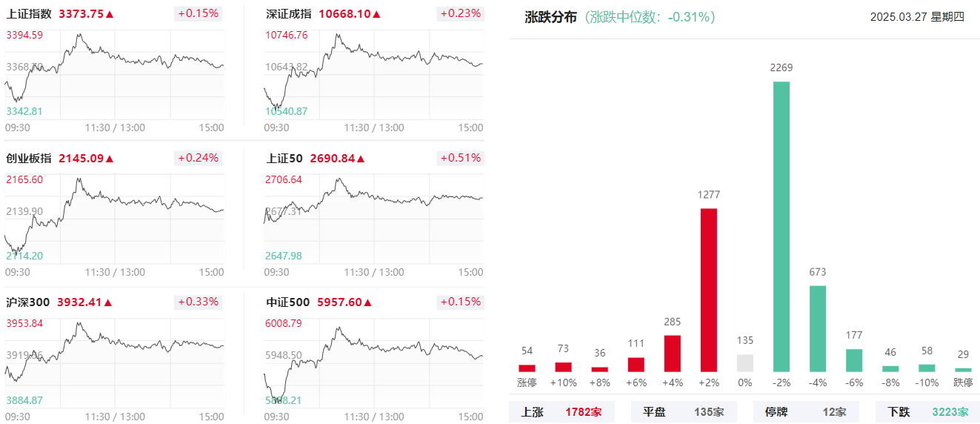
Task: Click the green -4% bar labeled 673
Action: click(818, 328)
